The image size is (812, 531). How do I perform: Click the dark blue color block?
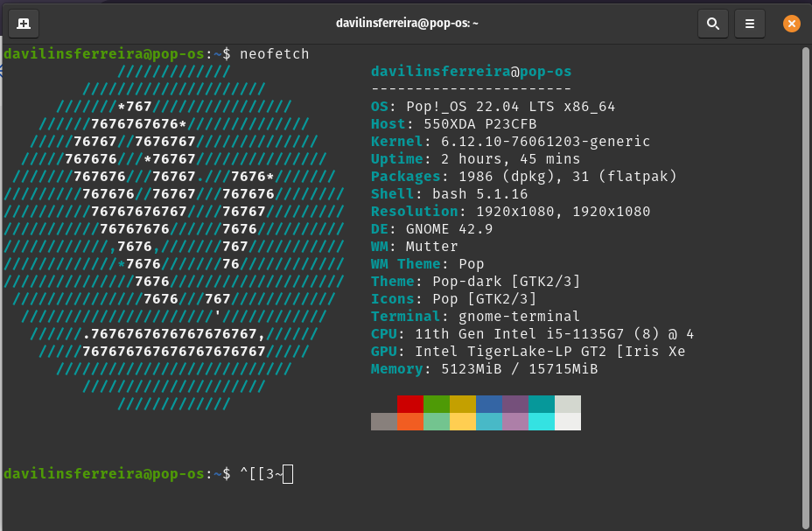coord(489,404)
